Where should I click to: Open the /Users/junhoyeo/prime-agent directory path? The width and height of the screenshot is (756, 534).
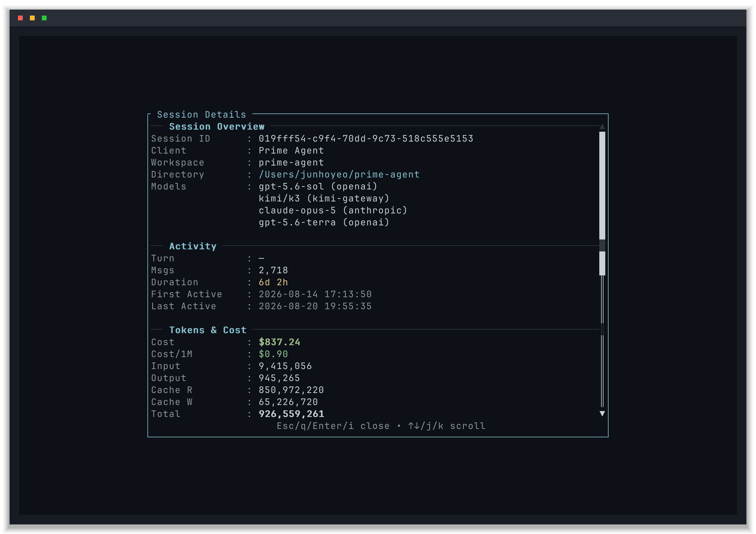coord(339,175)
